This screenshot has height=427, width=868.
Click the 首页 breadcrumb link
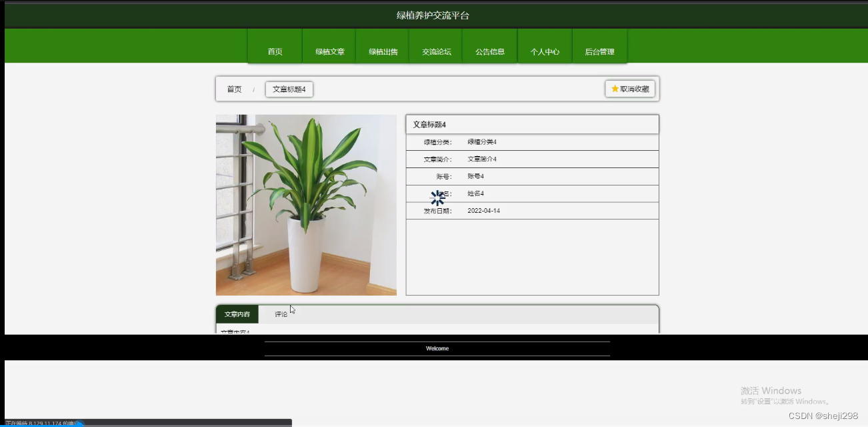coord(234,88)
